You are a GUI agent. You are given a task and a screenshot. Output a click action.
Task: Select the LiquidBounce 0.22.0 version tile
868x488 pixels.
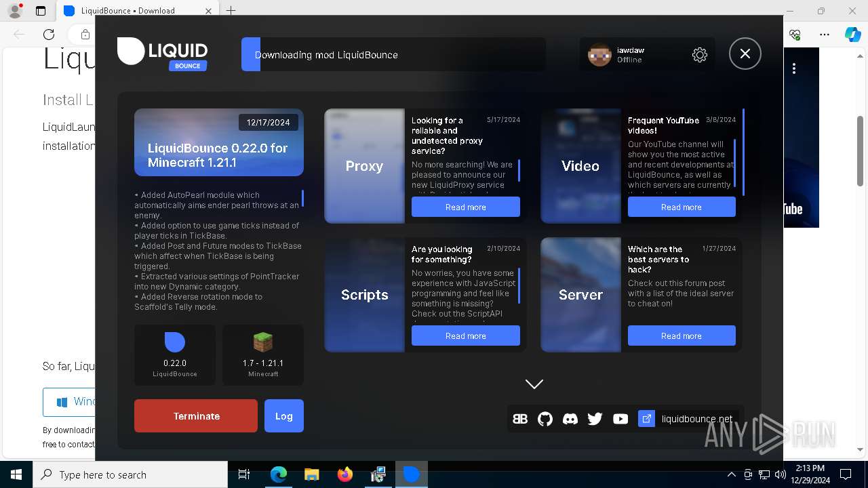pos(175,355)
